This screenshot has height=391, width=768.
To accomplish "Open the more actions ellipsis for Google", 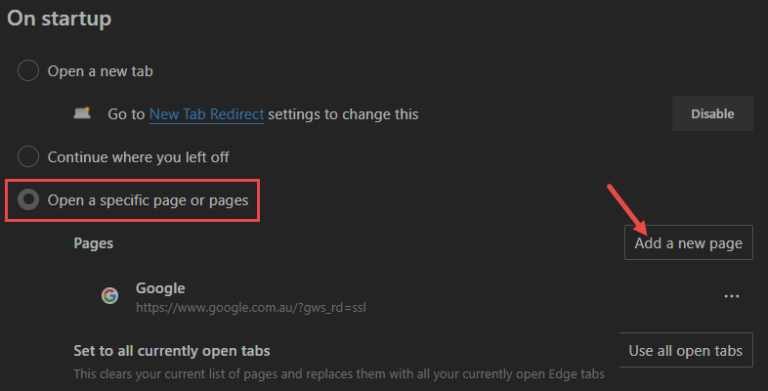I will [x=731, y=296].
